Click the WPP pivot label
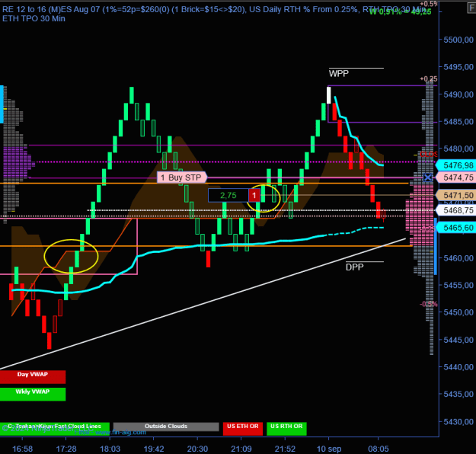The width and height of the screenshot is (476, 454). pyautogui.click(x=338, y=73)
